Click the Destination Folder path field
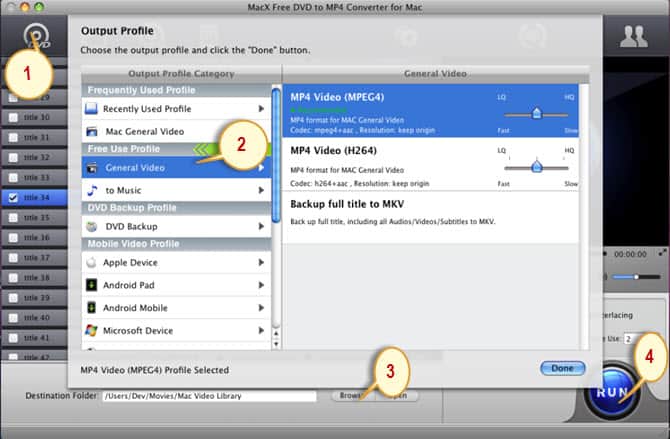This screenshot has width=670, height=439. click(209, 396)
